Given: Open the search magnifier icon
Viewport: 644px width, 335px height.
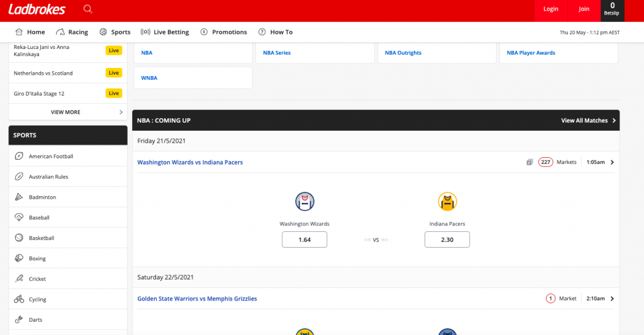Looking at the screenshot, I should pos(88,9).
